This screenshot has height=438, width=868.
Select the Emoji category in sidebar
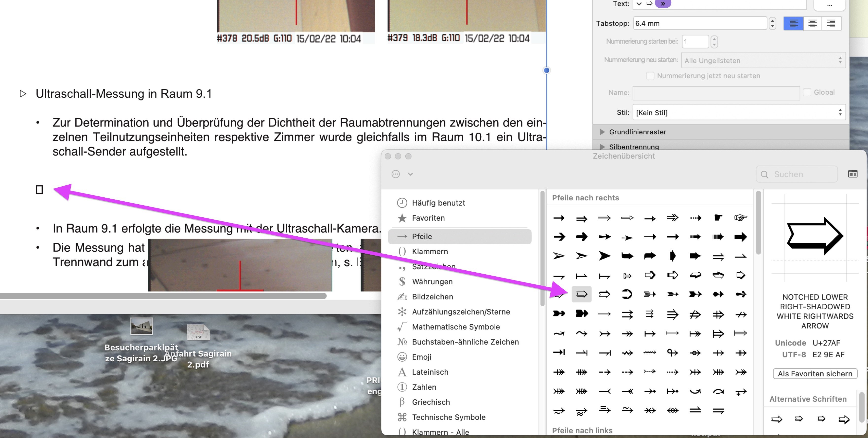point(421,357)
